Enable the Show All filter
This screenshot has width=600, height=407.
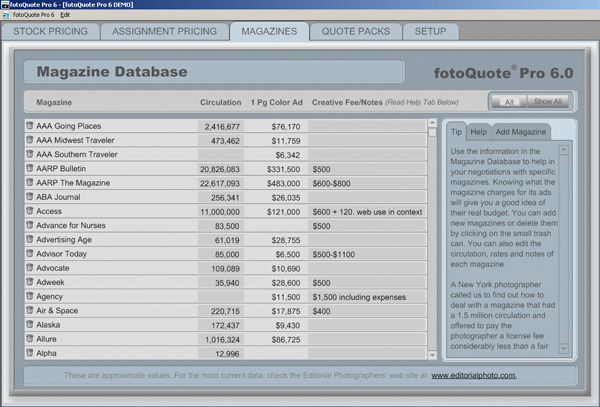click(547, 101)
